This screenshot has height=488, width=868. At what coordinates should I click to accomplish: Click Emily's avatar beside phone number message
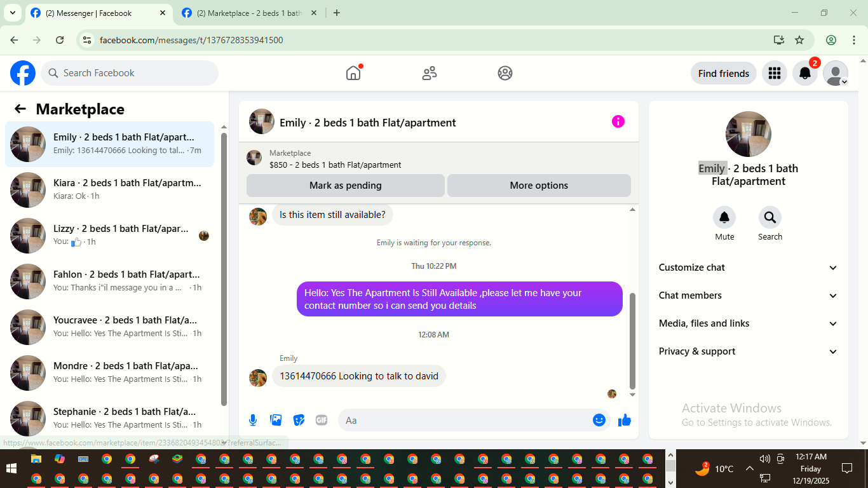pyautogui.click(x=258, y=378)
